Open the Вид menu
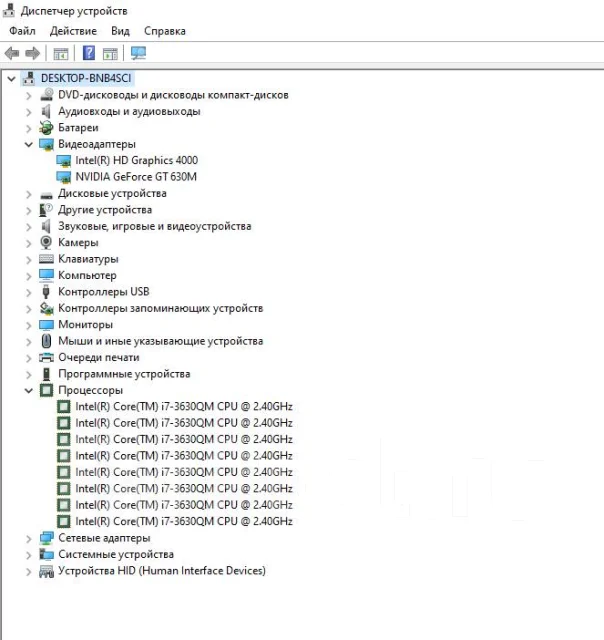Screen dimensions: 604x640 coord(120,31)
